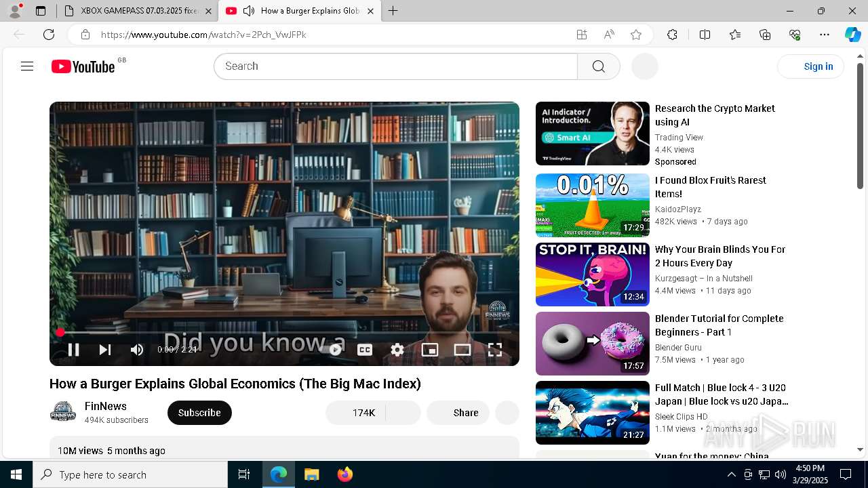Open 'I Found Blox Fruit's Rarest Items!' video

(x=711, y=187)
